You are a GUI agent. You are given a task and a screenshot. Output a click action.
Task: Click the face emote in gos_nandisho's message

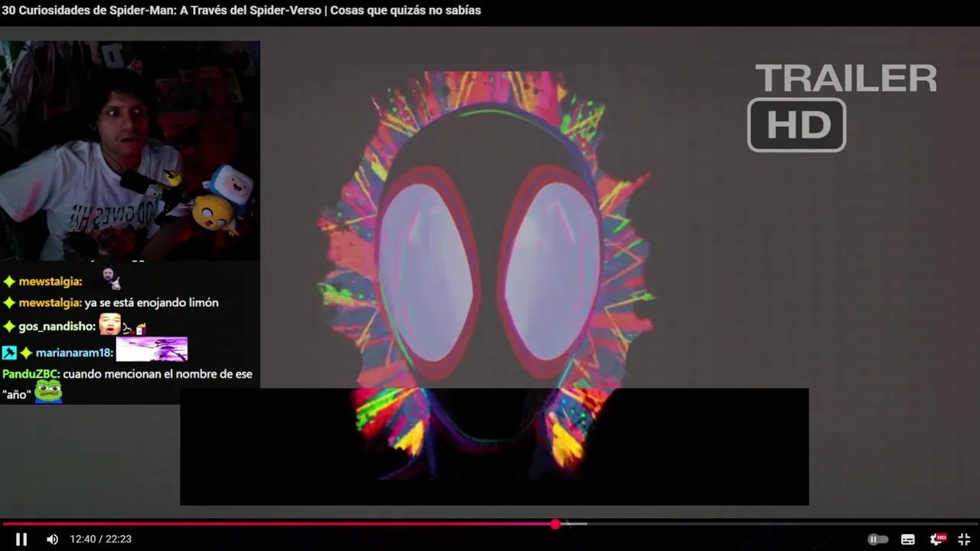(109, 324)
